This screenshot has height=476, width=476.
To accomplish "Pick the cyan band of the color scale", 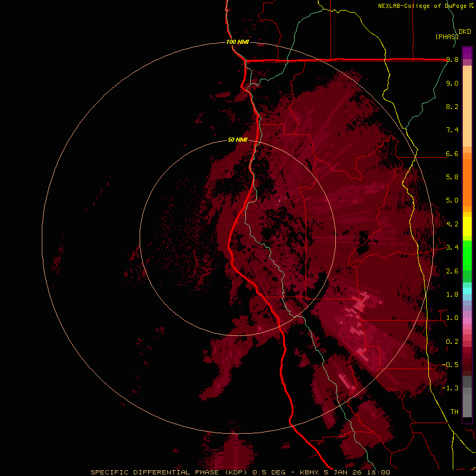I will coord(467,291).
